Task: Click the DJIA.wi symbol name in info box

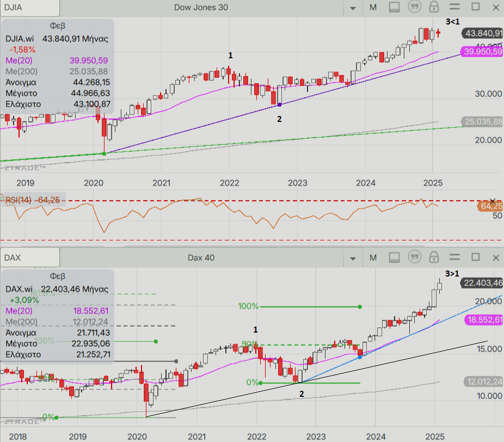Action: point(20,39)
